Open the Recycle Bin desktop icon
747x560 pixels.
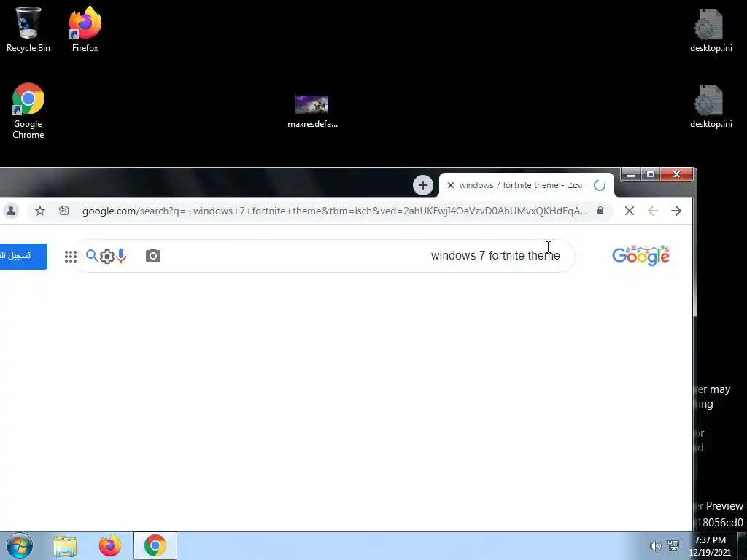pyautogui.click(x=28, y=28)
